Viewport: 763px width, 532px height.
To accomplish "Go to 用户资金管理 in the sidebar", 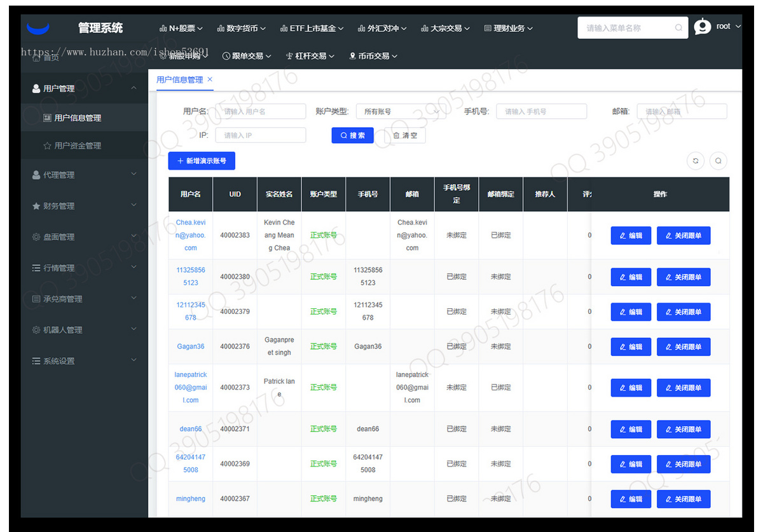I will pyautogui.click(x=85, y=146).
